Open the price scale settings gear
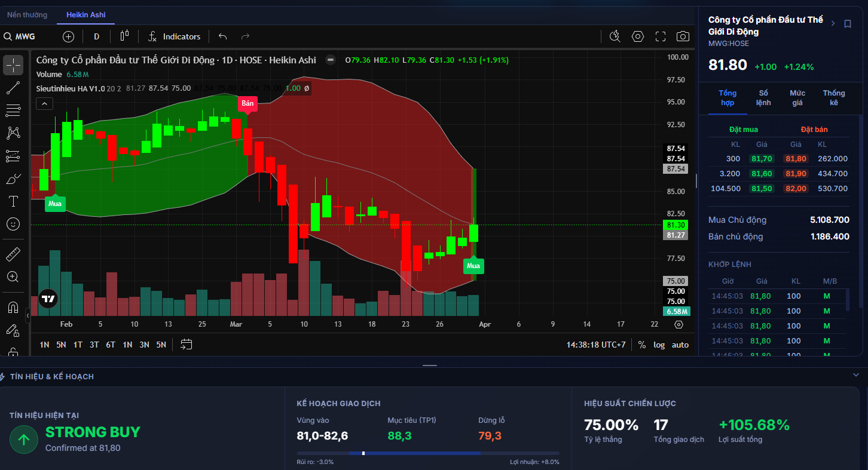The width and height of the screenshot is (868, 470). [678, 325]
